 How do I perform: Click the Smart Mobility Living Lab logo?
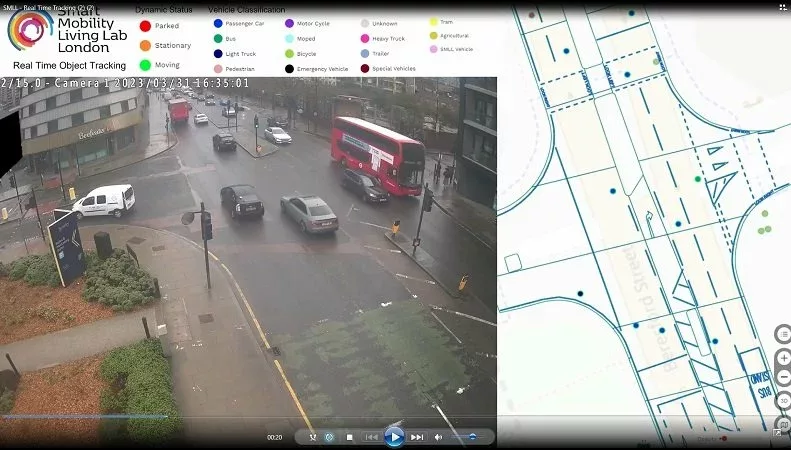pyautogui.click(x=30, y=30)
